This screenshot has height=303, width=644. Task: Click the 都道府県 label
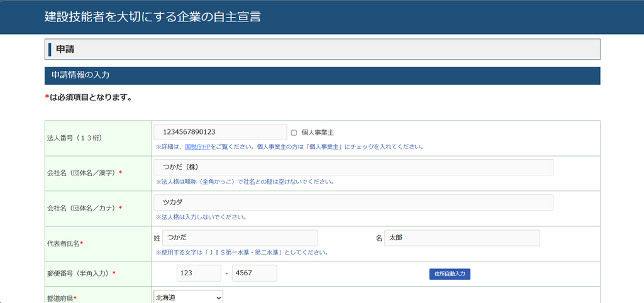pyautogui.click(x=62, y=298)
